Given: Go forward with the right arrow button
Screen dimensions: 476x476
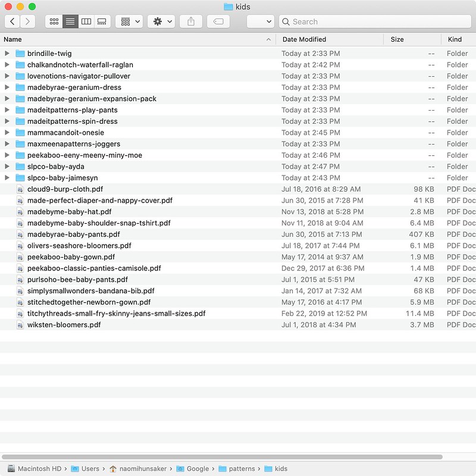Looking at the screenshot, I should point(27,21).
